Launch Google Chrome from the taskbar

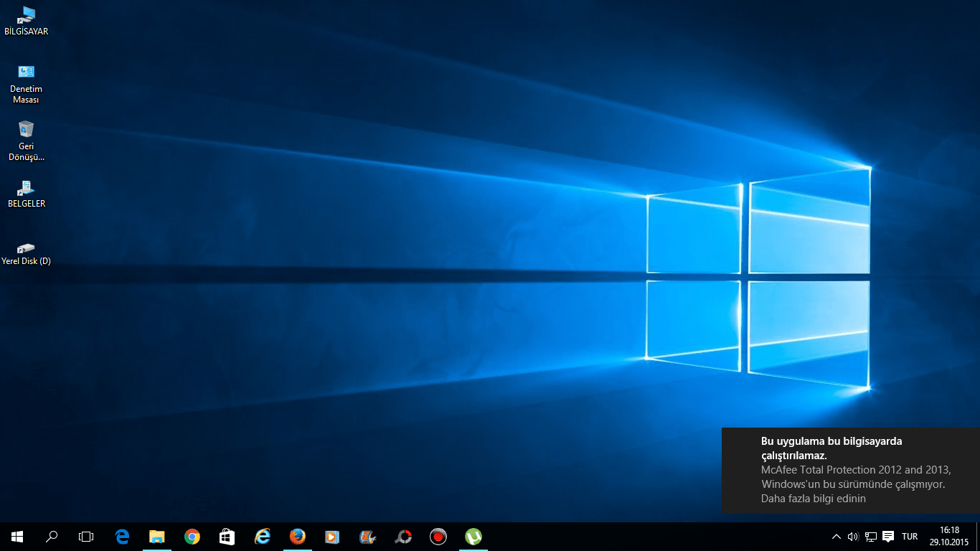coord(192,537)
